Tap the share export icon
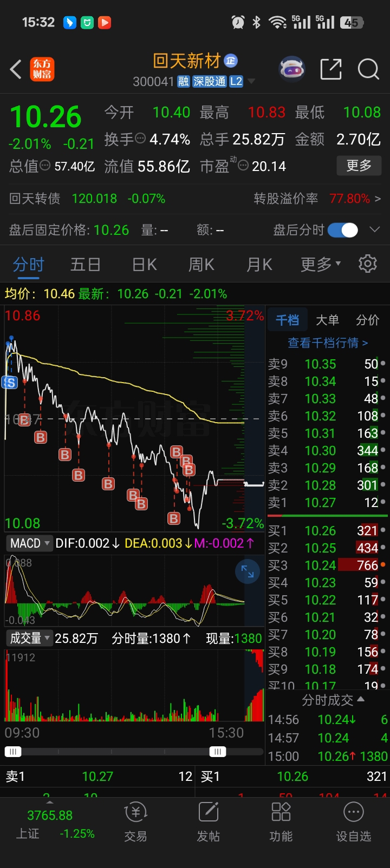This screenshot has height=868, width=390. (331, 69)
